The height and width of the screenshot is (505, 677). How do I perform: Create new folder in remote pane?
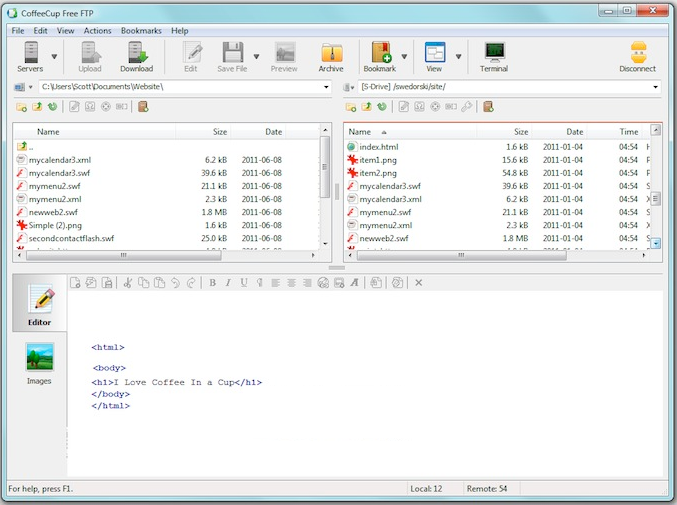tap(351, 107)
